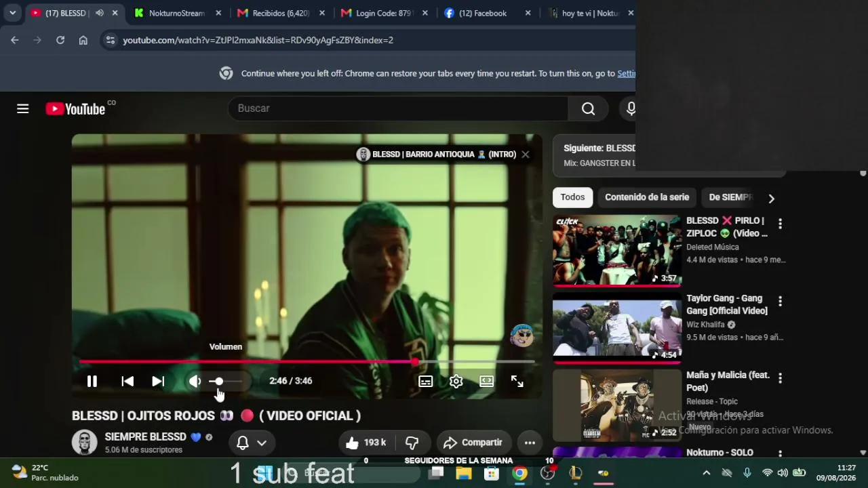The height and width of the screenshot is (488, 868).
Task: Open options for Nokturno - SOLO video
Action: [780, 454]
